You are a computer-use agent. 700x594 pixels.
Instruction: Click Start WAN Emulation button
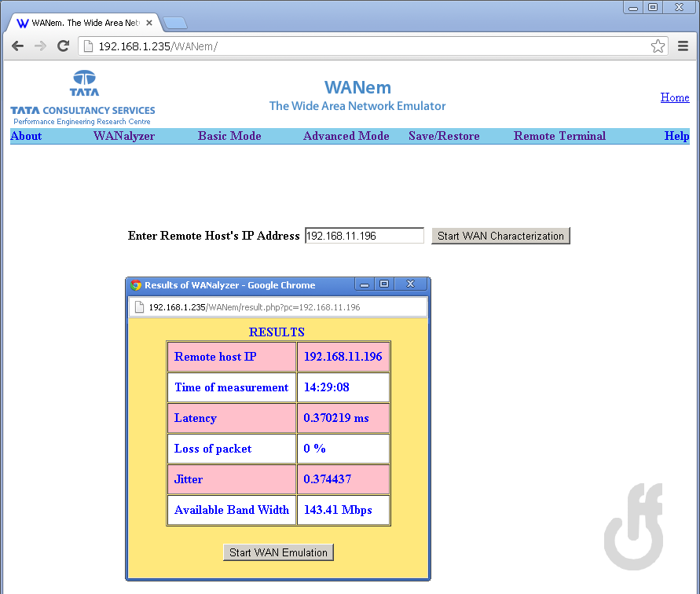278,552
